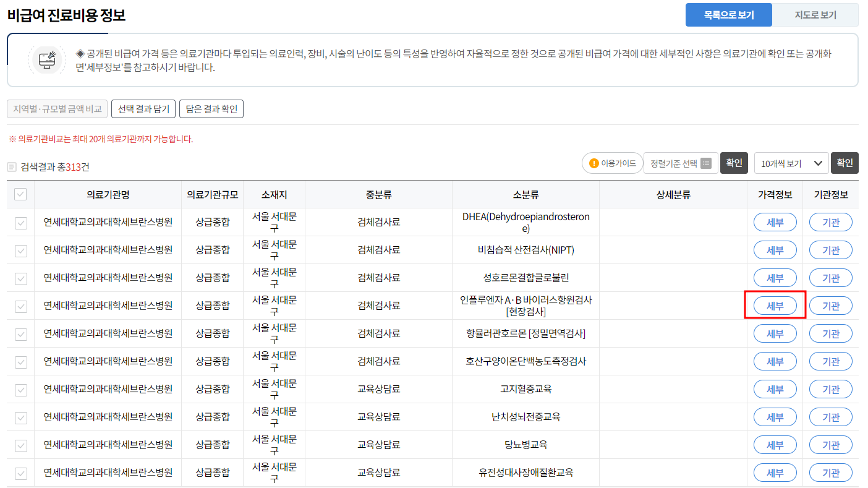Viewport: 868px width, 488px height.
Task: Open 기관 info for 인플루엔자 A·B 바이러스항원검사 row
Action: pyautogui.click(x=831, y=306)
